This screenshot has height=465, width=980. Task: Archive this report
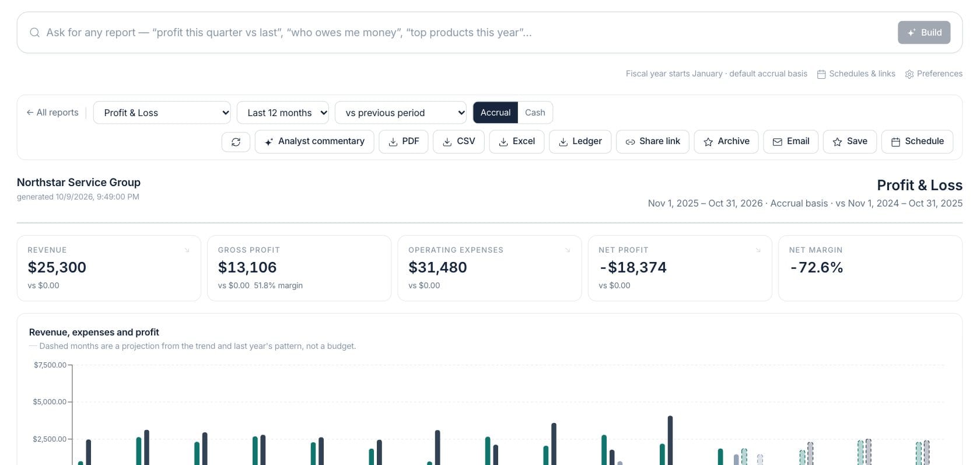(726, 142)
